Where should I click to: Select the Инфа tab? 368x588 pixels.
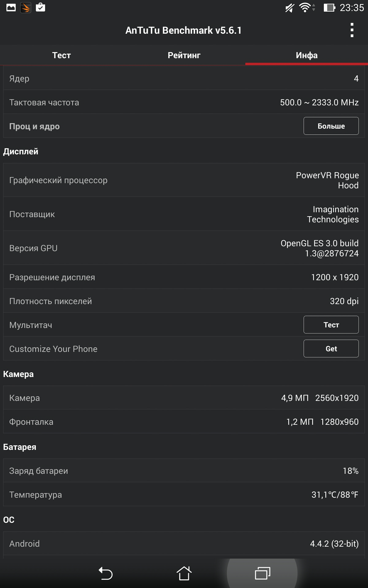[307, 55]
